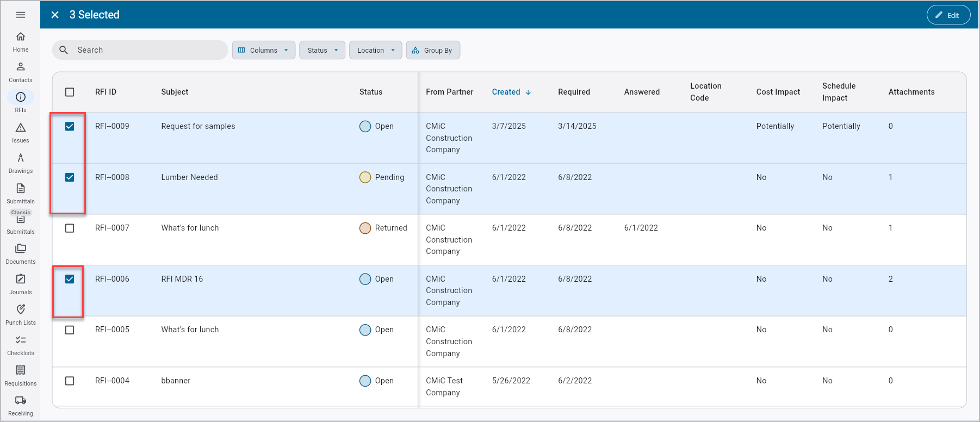Click subject 'bbanner'
Viewport: 980px width, 422px height.
tap(176, 381)
